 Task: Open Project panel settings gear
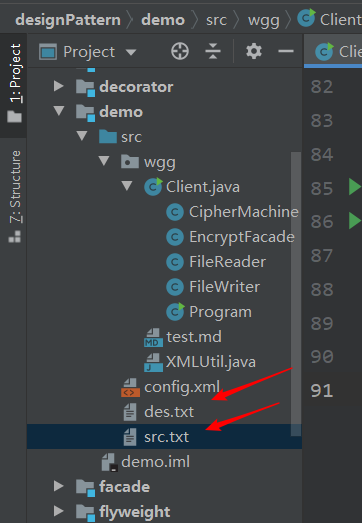pos(254,52)
